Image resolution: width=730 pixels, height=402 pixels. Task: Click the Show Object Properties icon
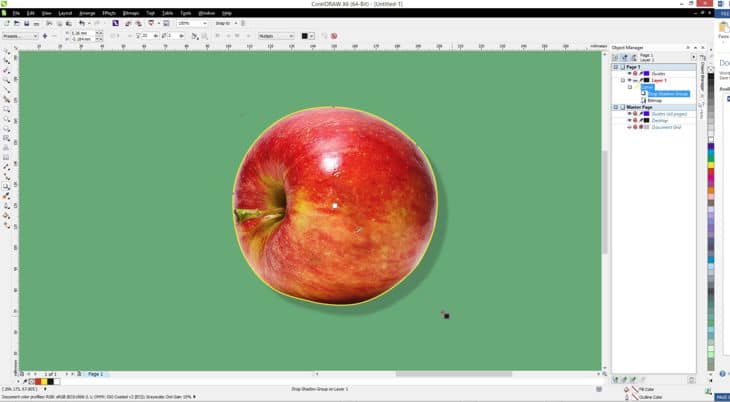click(x=615, y=57)
